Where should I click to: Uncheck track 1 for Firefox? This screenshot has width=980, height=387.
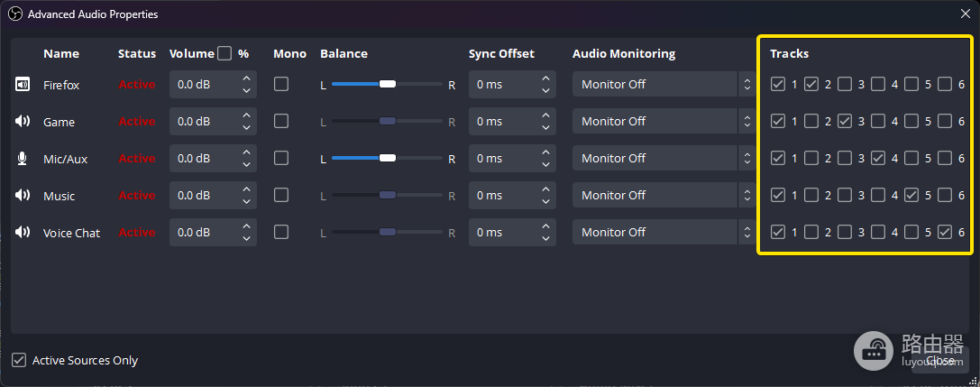tap(777, 84)
